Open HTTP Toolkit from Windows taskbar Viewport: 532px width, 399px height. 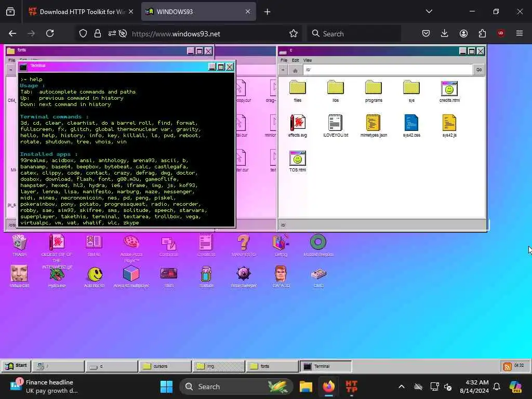[351, 387]
